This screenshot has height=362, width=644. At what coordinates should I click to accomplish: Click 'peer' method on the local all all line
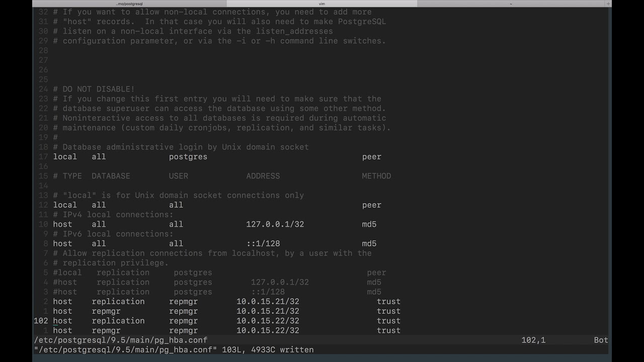coord(372,205)
